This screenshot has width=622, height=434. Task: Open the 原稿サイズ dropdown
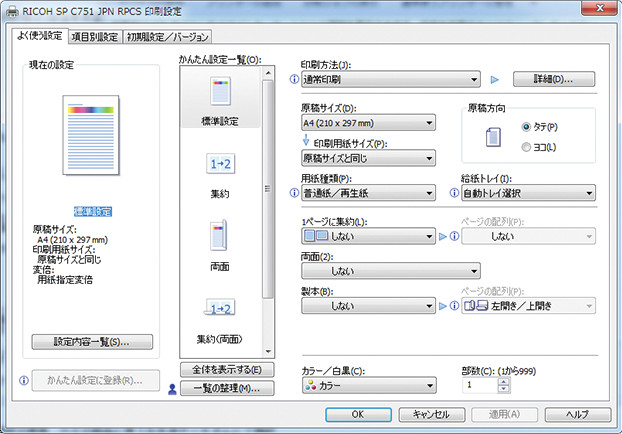pyautogui.click(x=368, y=123)
